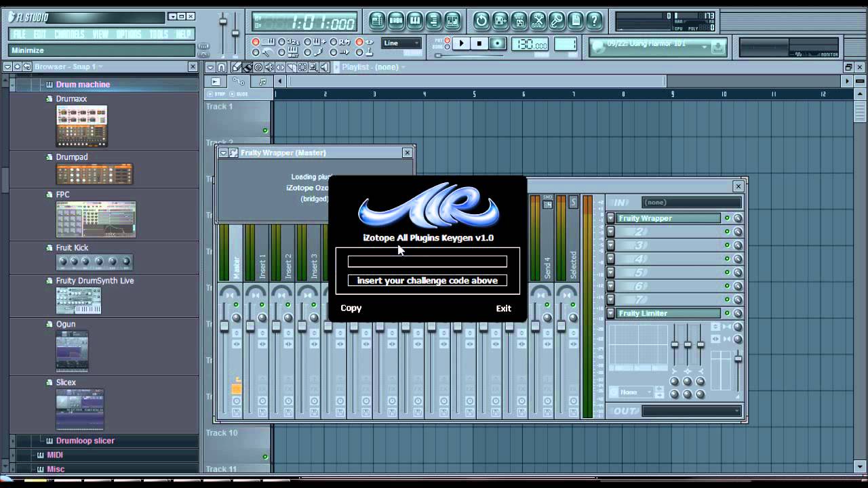
Task: Select the Mute tool in Playlist toolbar
Action: (269, 67)
